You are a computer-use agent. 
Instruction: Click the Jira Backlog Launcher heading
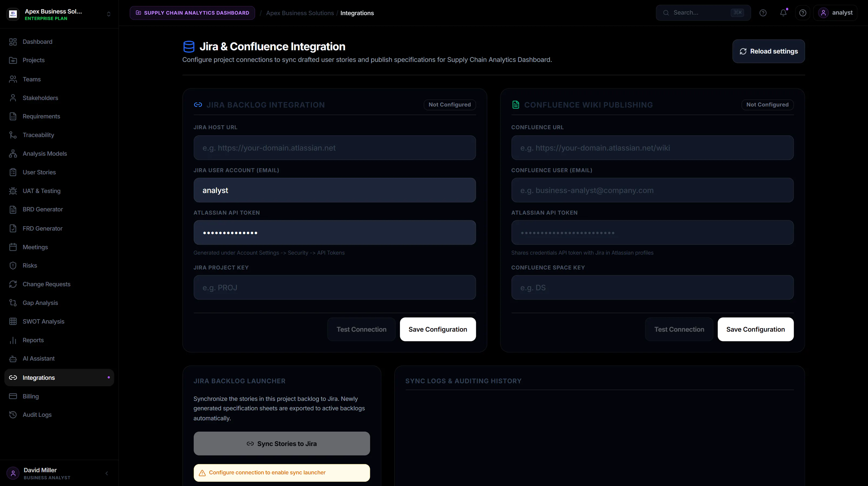tap(239, 381)
